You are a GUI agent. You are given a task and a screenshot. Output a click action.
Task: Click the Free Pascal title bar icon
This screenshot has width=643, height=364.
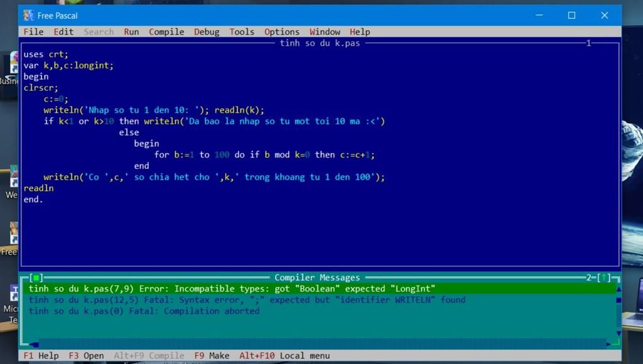point(28,16)
